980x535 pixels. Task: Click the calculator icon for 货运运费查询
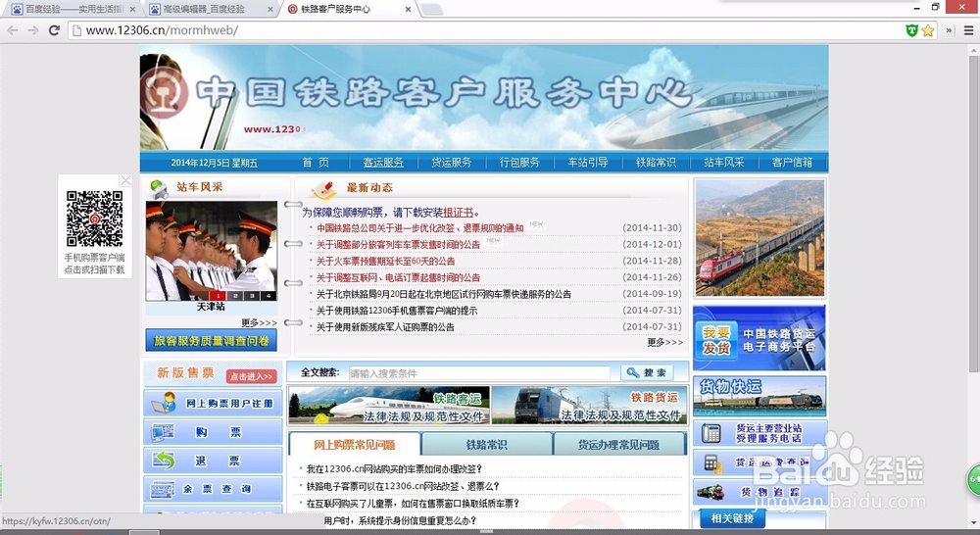[x=710, y=462]
